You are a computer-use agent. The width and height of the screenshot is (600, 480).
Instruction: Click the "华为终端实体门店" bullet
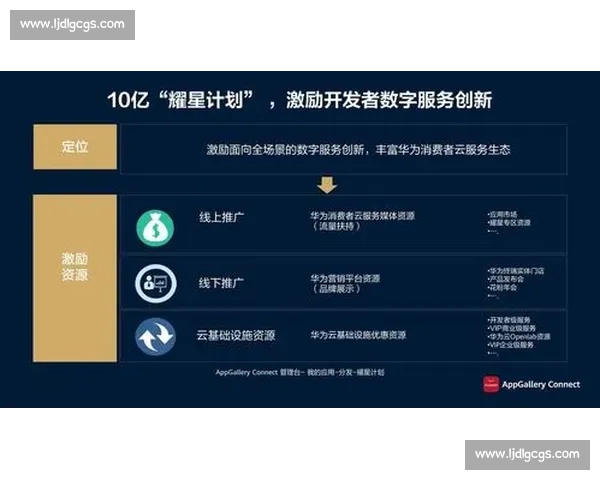(x=516, y=271)
